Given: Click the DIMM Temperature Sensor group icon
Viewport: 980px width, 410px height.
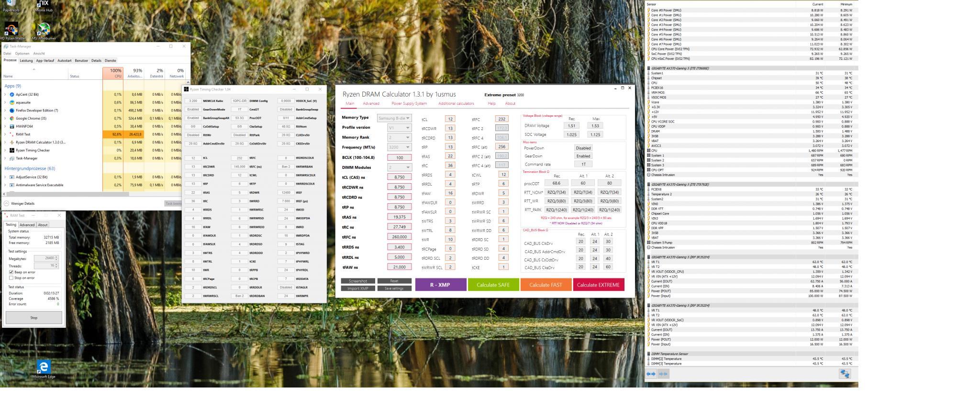Looking at the screenshot, I should click(x=649, y=354).
